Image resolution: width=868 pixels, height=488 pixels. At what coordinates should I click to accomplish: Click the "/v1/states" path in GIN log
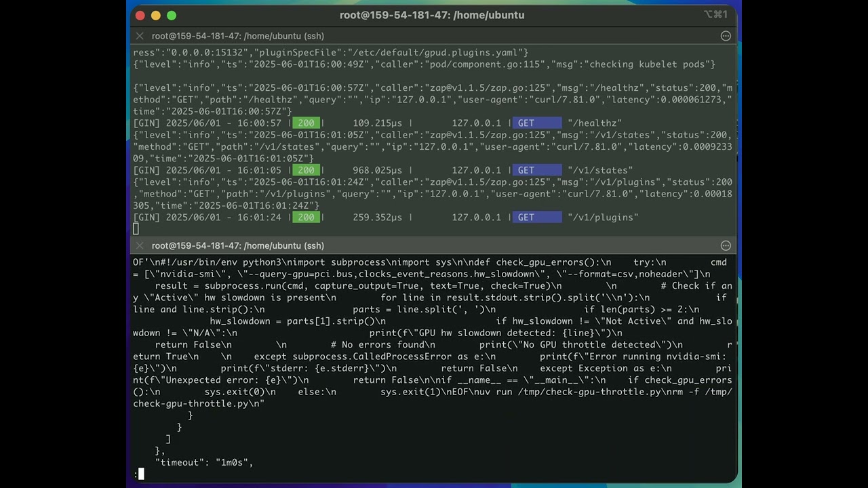click(x=600, y=170)
